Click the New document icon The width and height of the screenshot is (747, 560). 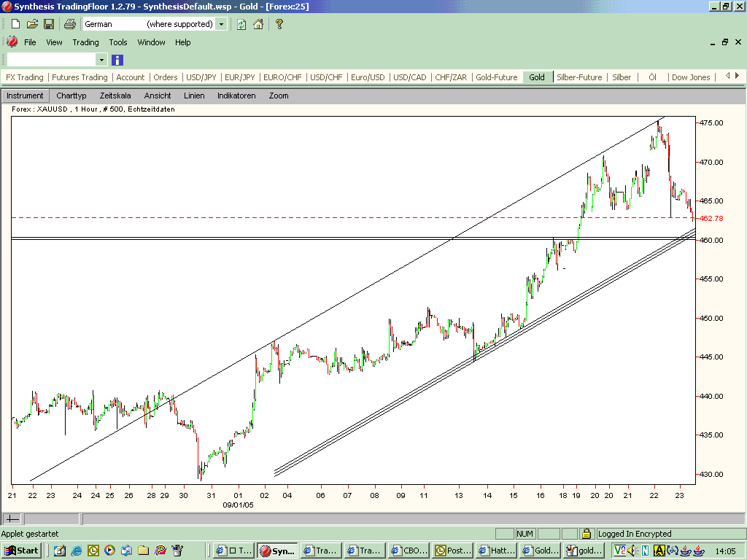click(15, 24)
